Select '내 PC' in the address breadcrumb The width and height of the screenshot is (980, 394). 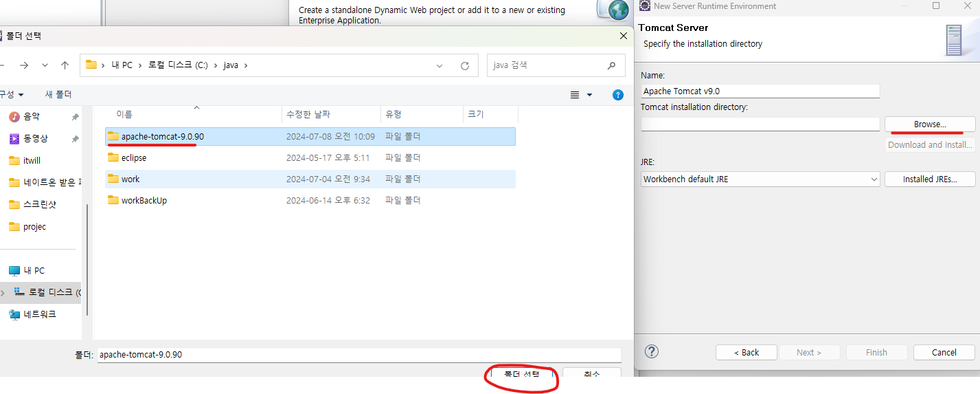point(122,65)
